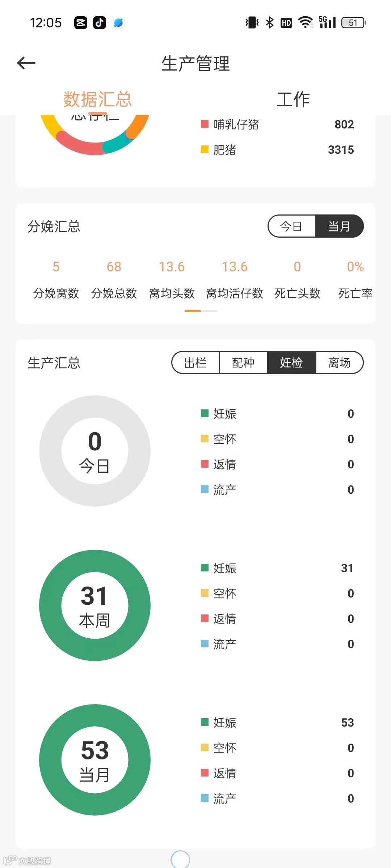This screenshot has height=868, width=391.
Task: Tap the battery indicator icon
Action: (354, 23)
